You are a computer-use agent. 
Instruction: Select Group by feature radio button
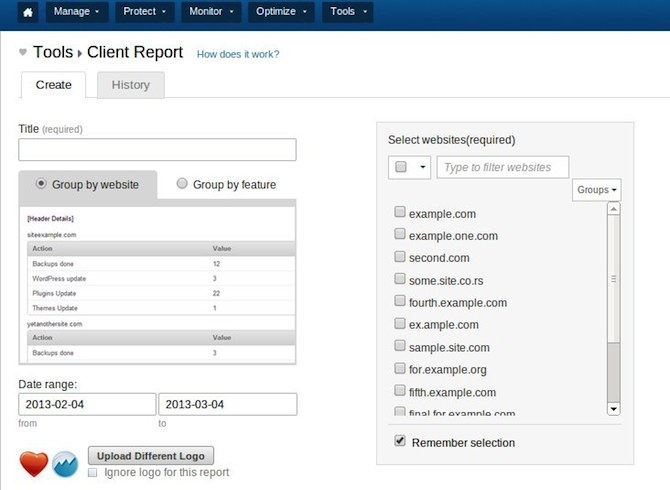182,184
